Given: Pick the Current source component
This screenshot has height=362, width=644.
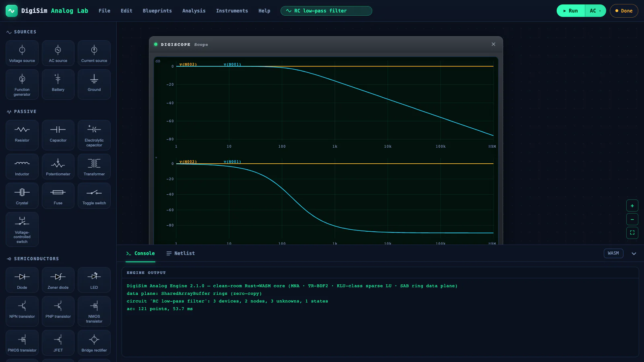Looking at the screenshot, I should tap(94, 53).
